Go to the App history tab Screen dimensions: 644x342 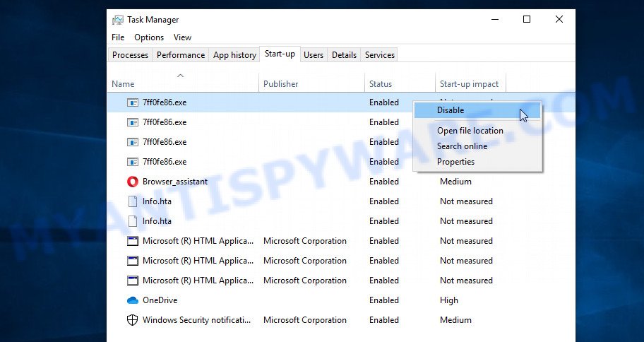234,55
